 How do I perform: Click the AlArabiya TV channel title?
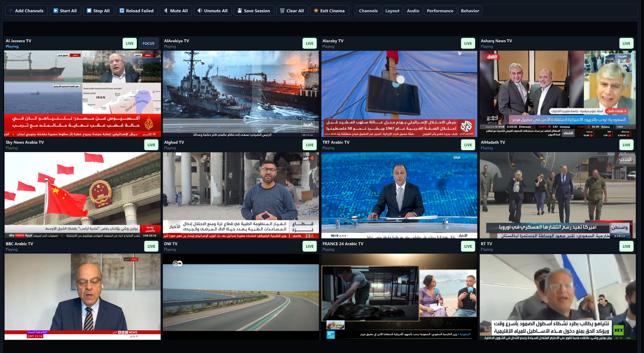[176, 41]
